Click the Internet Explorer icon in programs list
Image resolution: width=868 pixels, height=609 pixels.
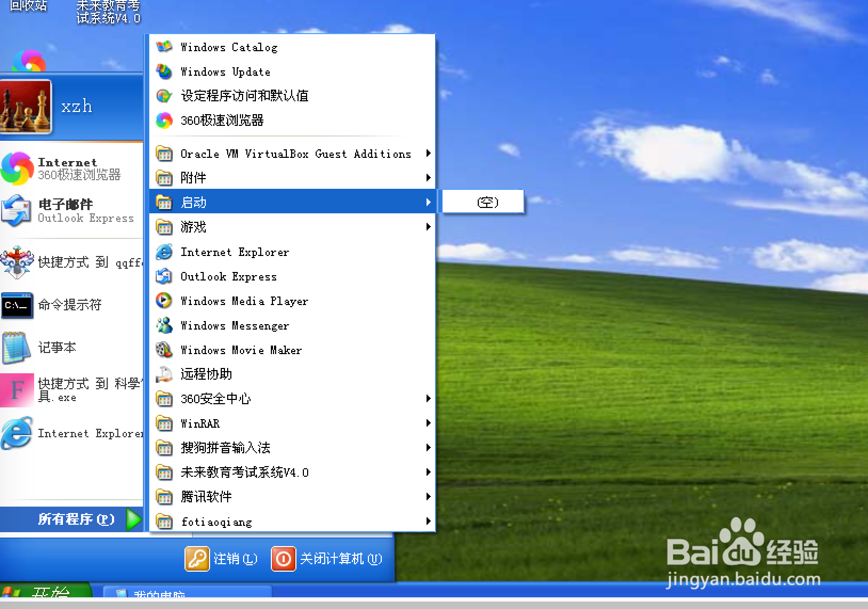click(164, 252)
